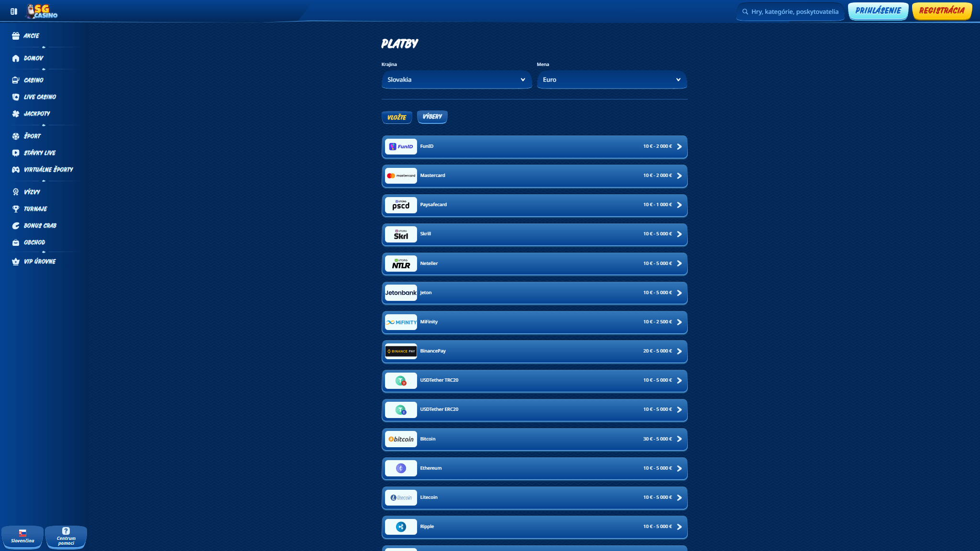Screen dimensions: 980x551
Task: Open the Euro currency dropdown
Action: point(612,79)
